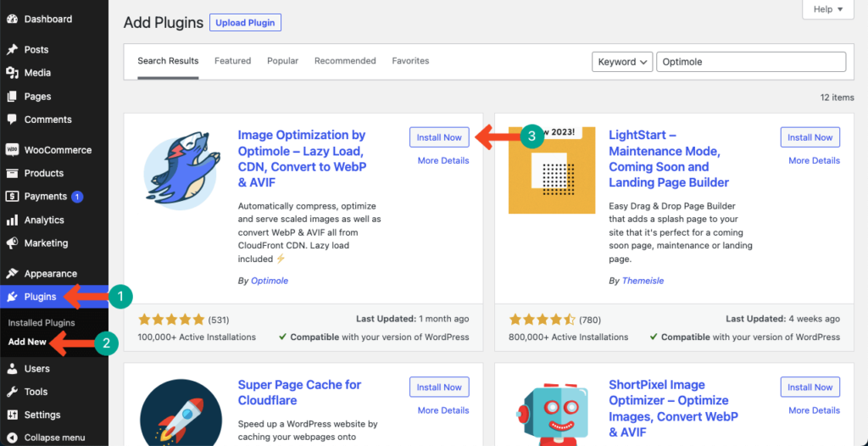The image size is (868, 446).
Task: Click the Posts pushpin icon
Action: (x=12, y=50)
